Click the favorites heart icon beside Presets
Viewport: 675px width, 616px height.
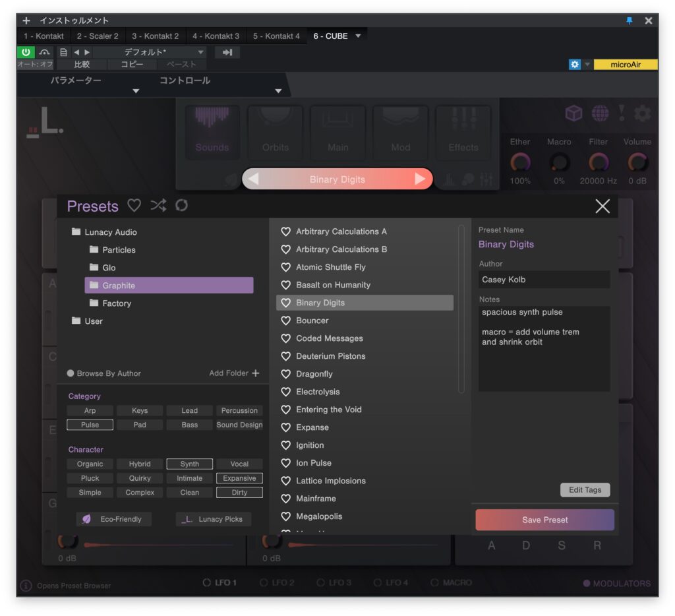pyautogui.click(x=134, y=206)
